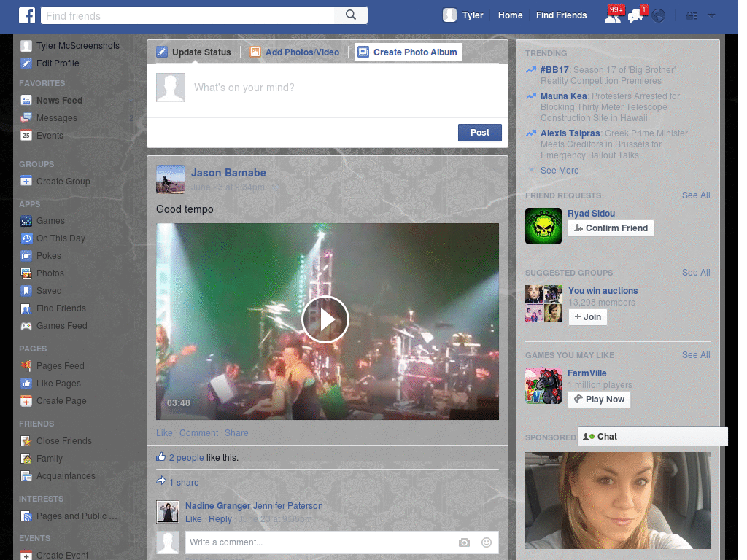Click the Create Event icon

pyautogui.click(x=26, y=556)
